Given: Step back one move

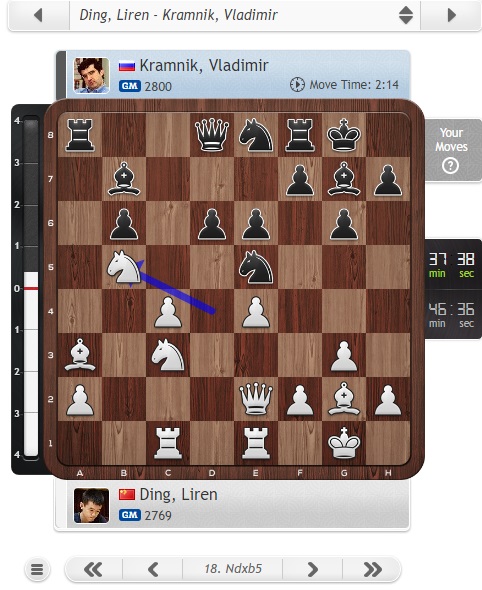Looking at the screenshot, I should click(153, 569).
